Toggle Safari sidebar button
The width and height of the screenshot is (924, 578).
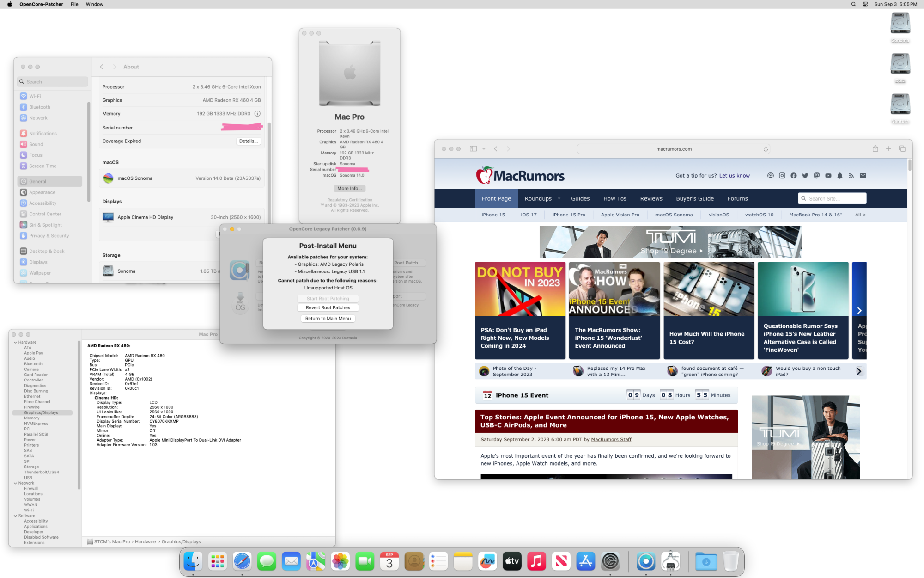pyautogui.click(x=473, y=149)
